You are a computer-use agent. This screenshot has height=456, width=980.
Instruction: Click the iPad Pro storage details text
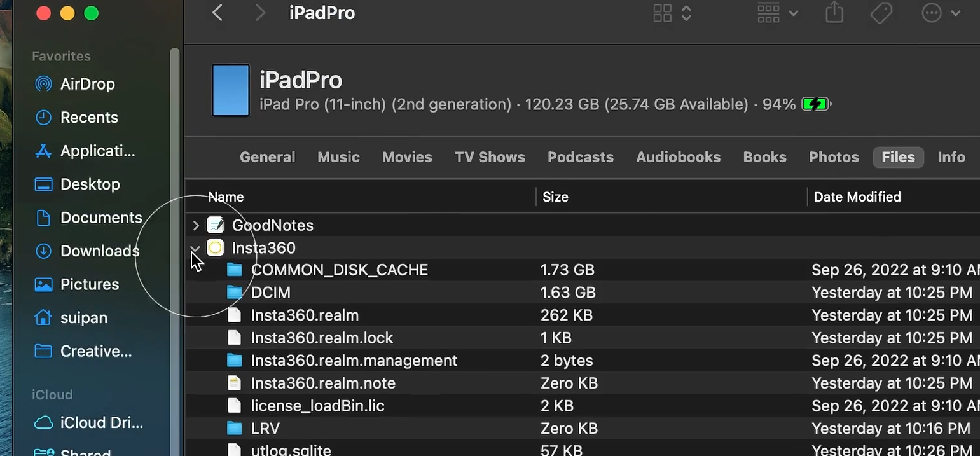504,104
